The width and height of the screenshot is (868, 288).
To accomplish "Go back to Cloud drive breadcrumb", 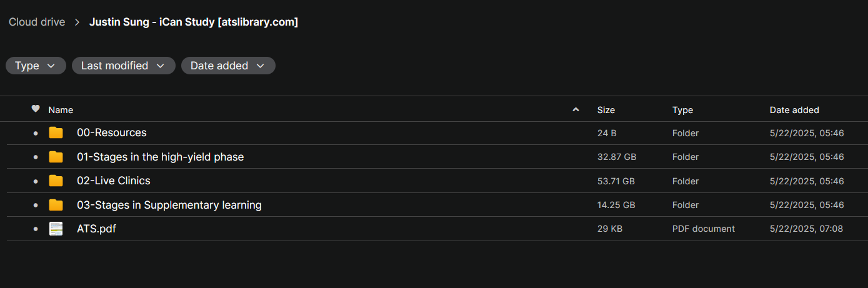I will coord(37,22).
